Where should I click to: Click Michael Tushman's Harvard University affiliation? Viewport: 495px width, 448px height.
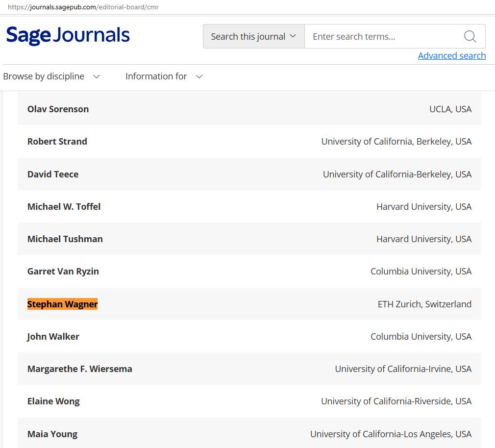424,239
